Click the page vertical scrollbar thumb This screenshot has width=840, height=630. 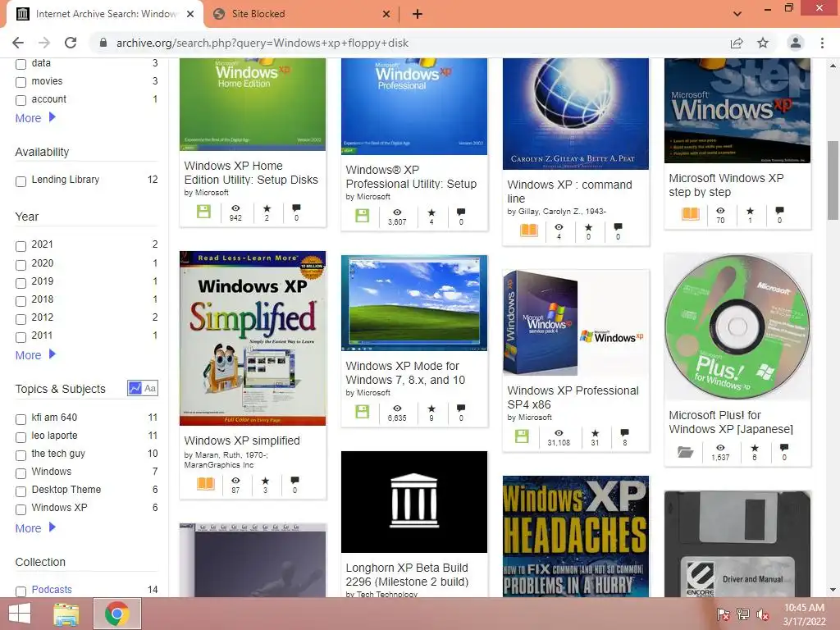point(833,180)
